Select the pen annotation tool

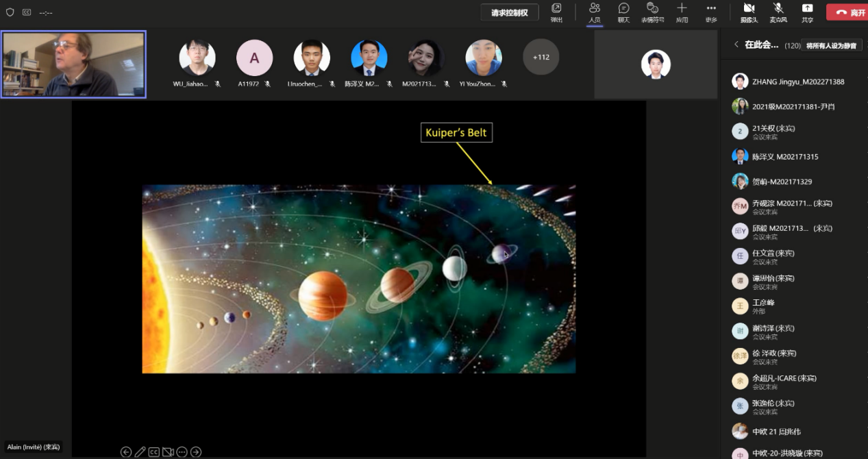click(x=140, y=452)
